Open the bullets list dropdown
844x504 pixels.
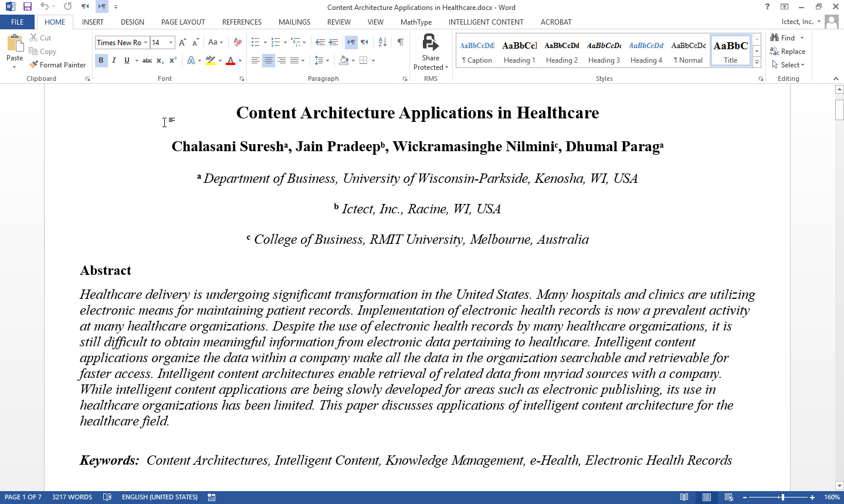pos(265,43)
